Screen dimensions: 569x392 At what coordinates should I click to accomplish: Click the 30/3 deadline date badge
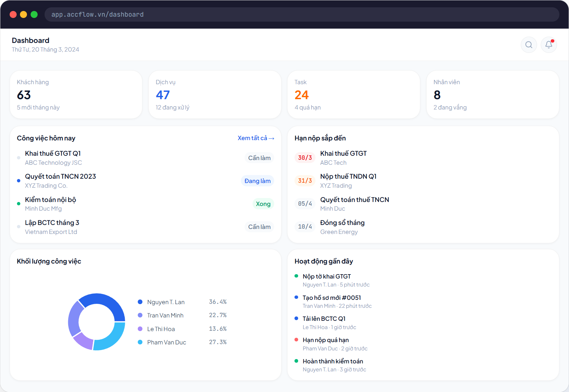305,158
